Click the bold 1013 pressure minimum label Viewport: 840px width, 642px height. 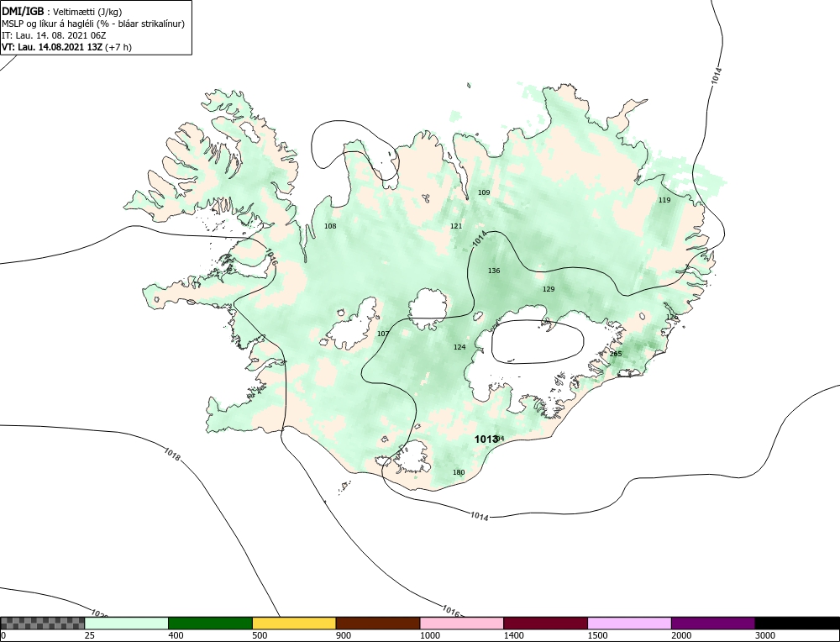click(x=486, y=439)
